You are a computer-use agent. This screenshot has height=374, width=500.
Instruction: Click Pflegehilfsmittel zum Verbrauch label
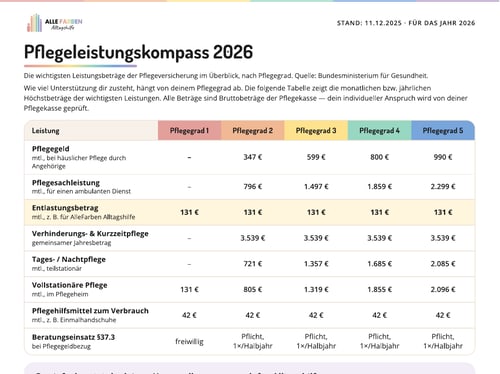click(x=90, y=311)
